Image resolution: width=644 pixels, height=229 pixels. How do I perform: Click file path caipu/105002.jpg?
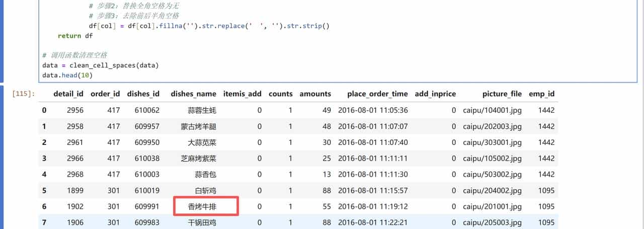coord(493,159)
